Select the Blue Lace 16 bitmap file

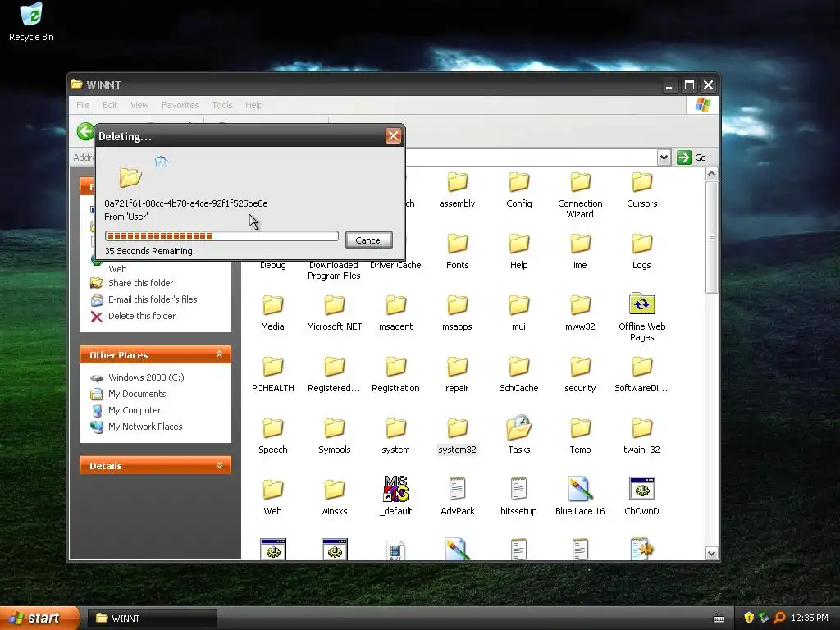(x=580, y=497)
